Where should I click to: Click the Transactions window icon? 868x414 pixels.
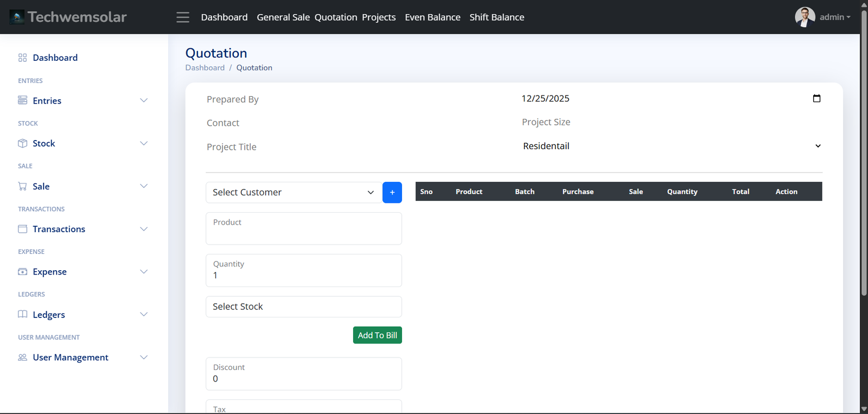coord(22,229)
